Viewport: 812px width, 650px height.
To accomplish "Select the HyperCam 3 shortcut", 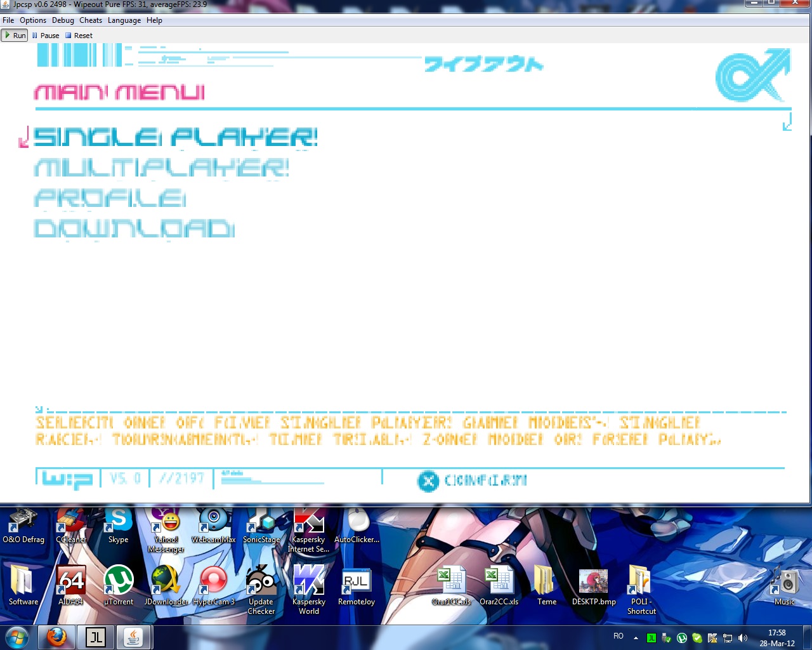I will click(214, 583).
